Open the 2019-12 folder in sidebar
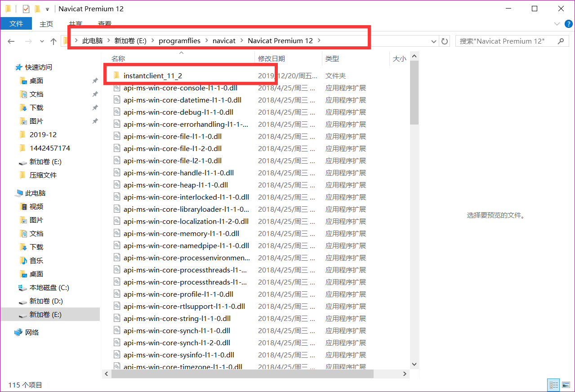Viewport: 575px width, 392px height. (43, 135)
